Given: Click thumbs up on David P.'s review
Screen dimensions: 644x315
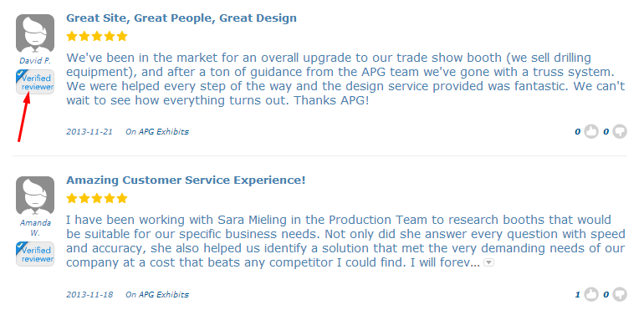Looking at the screenshot, I should pyautogui.click(x=591, y=132).
